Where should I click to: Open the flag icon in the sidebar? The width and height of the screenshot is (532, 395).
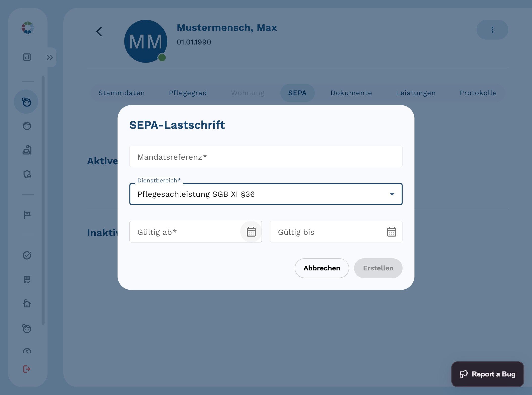(27, 215)
